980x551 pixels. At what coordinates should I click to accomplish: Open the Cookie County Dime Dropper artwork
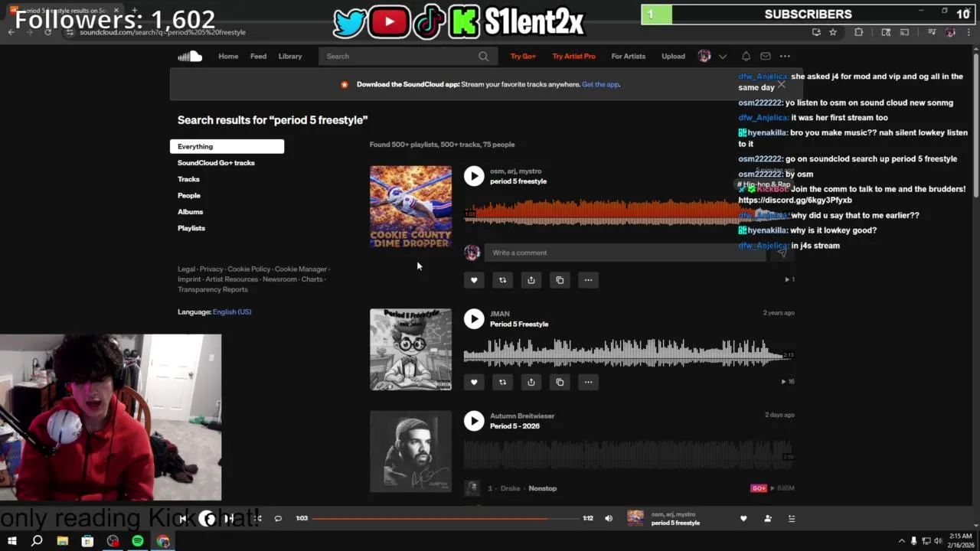(410, 207)
